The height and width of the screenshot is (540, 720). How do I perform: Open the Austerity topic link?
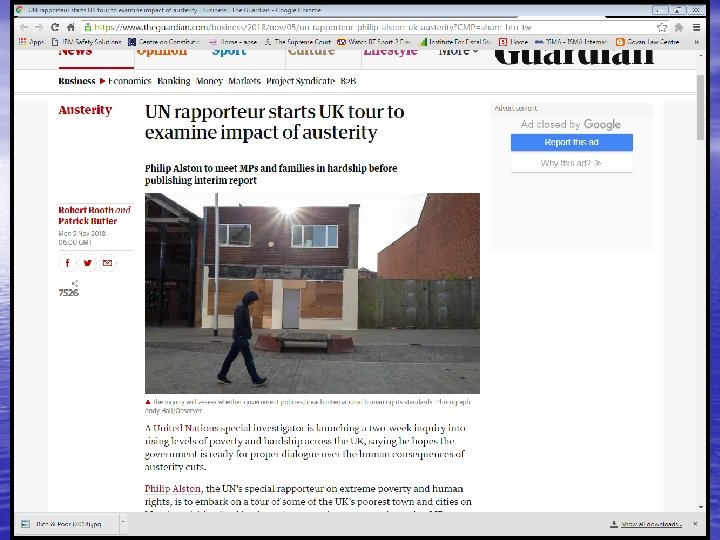[x=85, y=110]
